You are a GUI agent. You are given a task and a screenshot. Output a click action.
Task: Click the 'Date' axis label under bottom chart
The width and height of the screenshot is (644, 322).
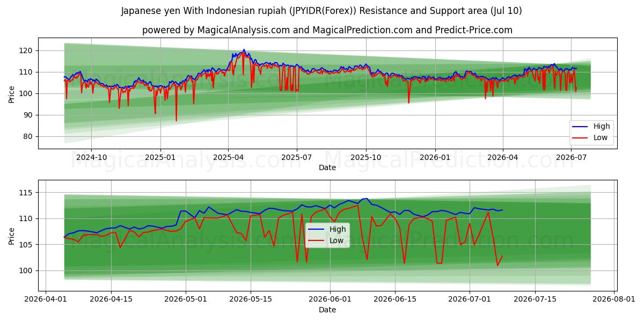point(327,310)
